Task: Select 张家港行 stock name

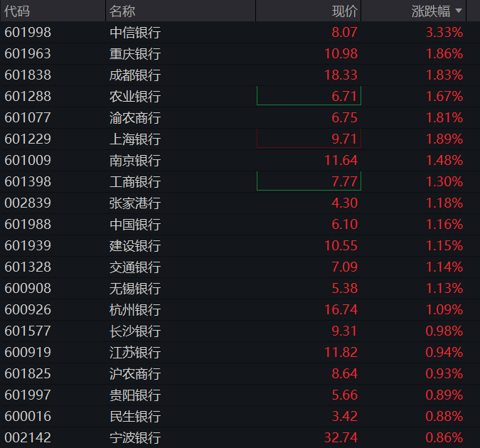Action: [x=135, y=203]
